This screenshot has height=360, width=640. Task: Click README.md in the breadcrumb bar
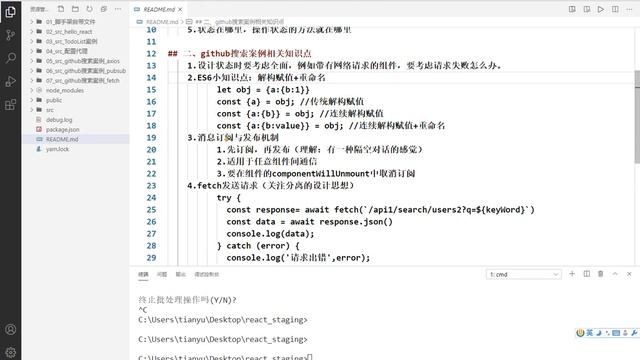tap(162, 22)
